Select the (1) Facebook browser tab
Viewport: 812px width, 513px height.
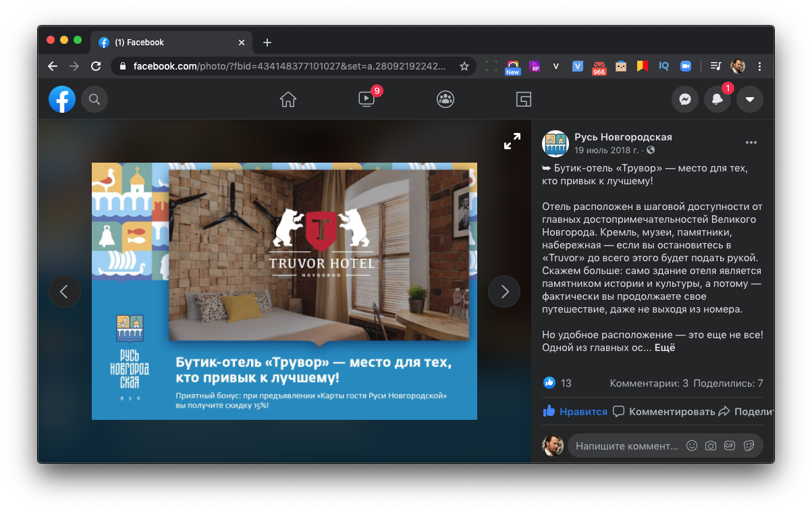coord(173,42)
